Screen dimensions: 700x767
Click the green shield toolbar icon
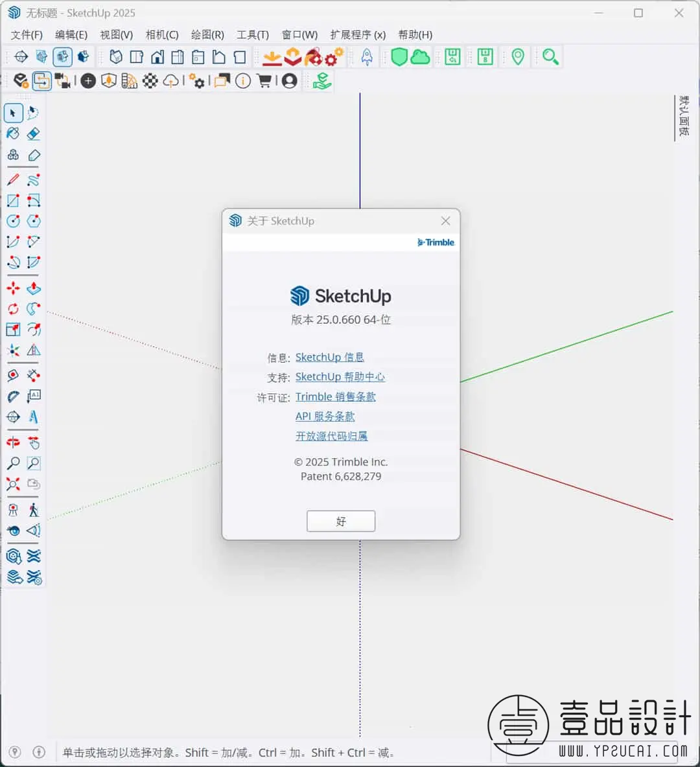[399, 57]
